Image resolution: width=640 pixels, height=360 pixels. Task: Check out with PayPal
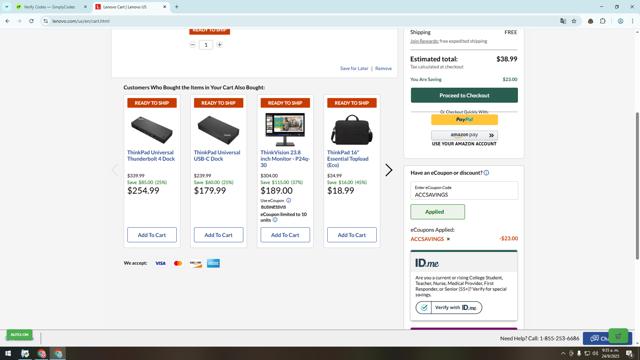(464, 120)
